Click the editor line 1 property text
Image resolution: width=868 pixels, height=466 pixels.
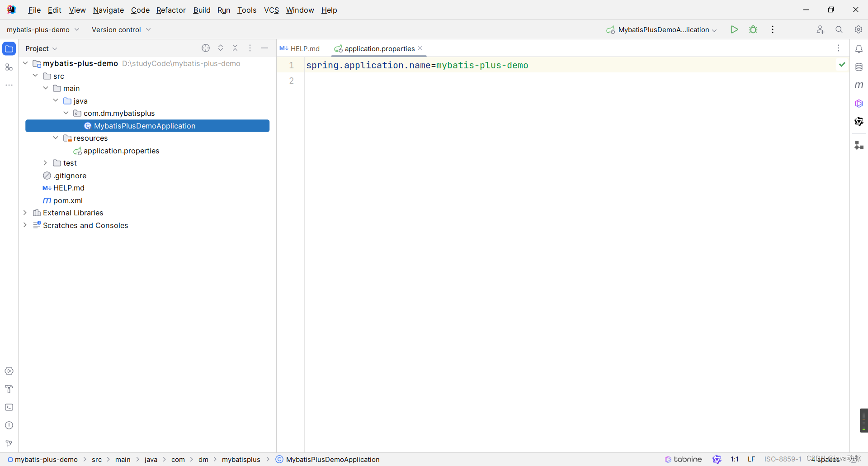point(417,65)
